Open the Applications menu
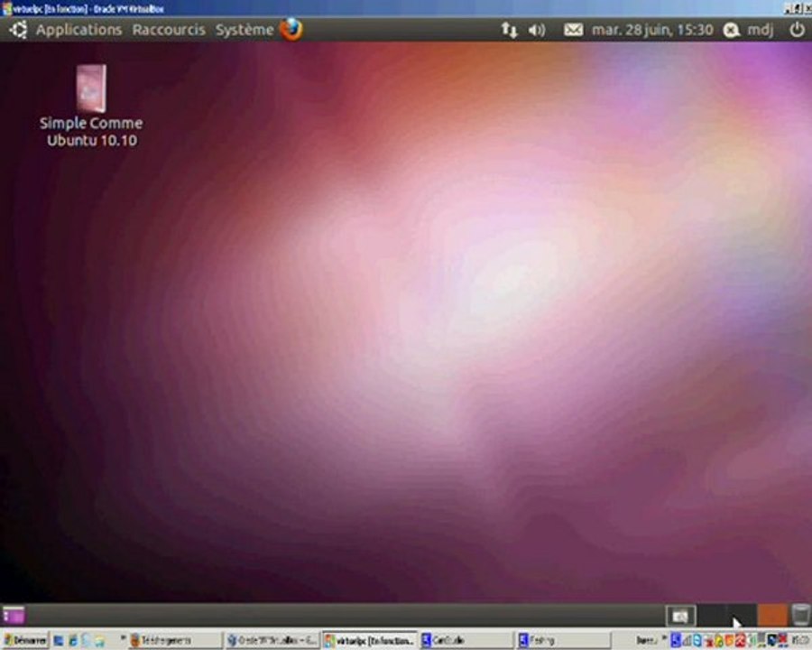Image resolution: width=812 pixels, height=650 pixels. tap(78, 30)
